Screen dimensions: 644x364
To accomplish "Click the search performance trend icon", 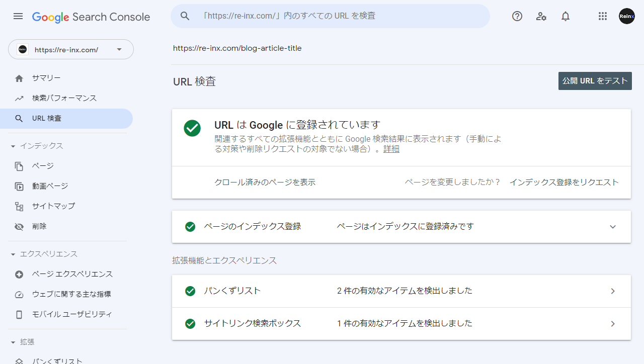I will click(19, 98).
